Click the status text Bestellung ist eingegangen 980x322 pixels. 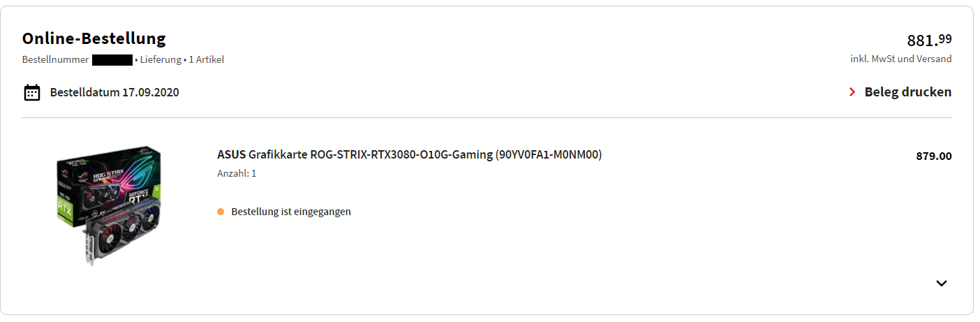pos(291,212)
